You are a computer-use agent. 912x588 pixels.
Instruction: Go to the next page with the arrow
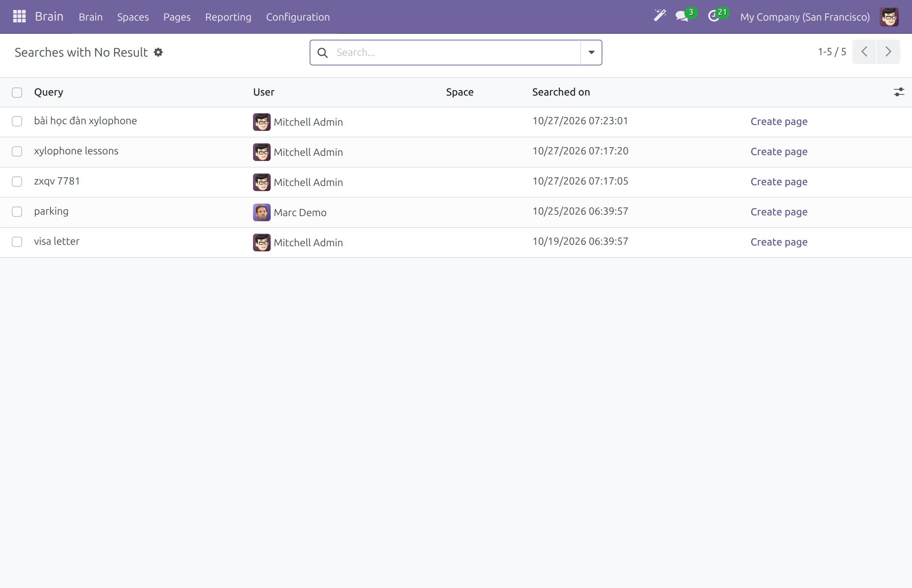(888, 52)
